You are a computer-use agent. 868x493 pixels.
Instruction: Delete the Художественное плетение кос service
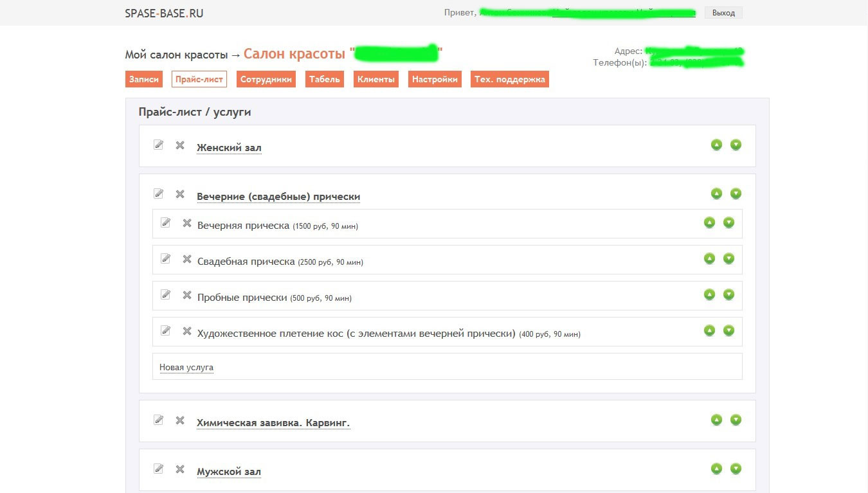pyautogui.click(x=187, y=331)
